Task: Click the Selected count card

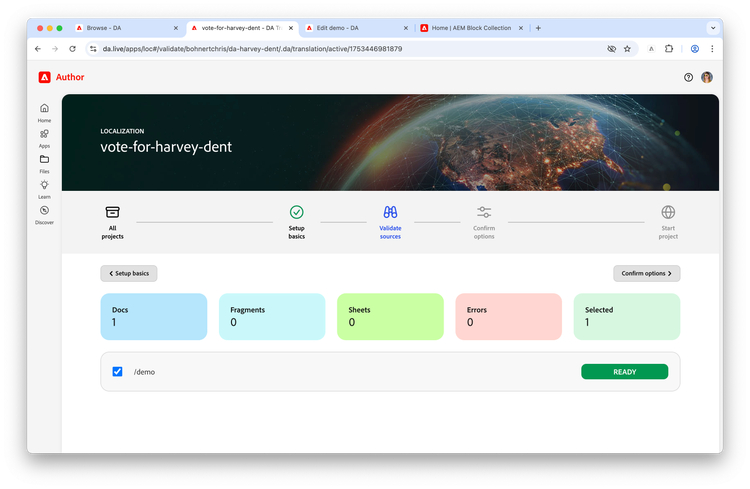Action: click(627, 317)
